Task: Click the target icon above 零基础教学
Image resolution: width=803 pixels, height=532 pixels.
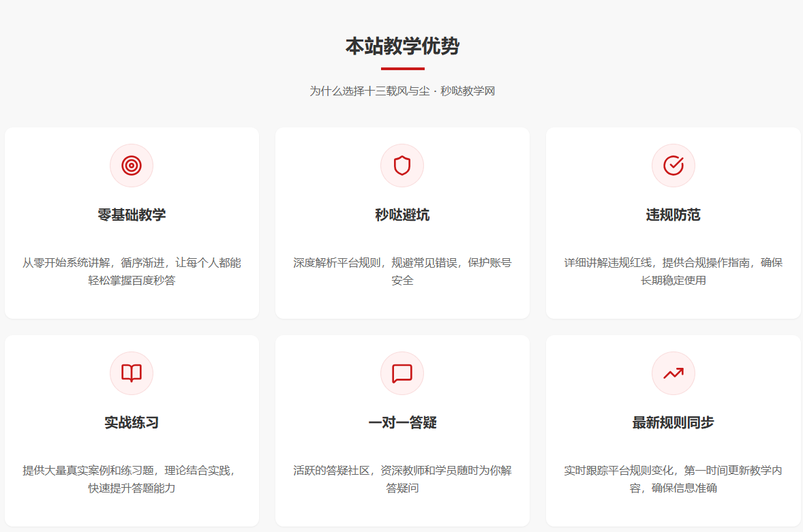Action: tap(132, 166)
